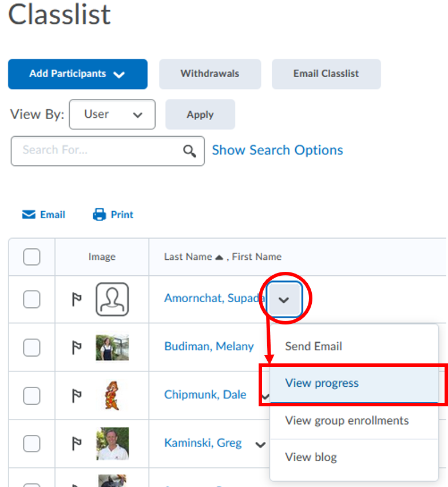Screen dimensions: 448x487
Task: Click the search magnifying glass icon
Action: 189,151
